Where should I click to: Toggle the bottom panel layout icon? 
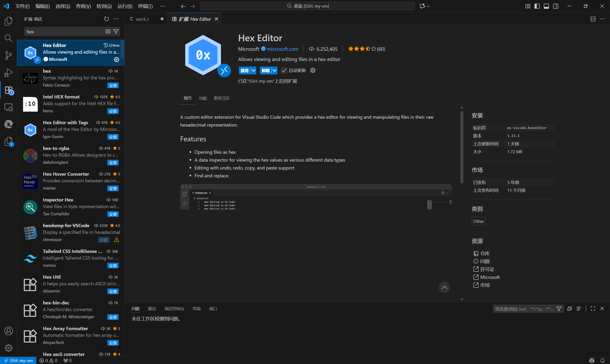pos(546,6)
